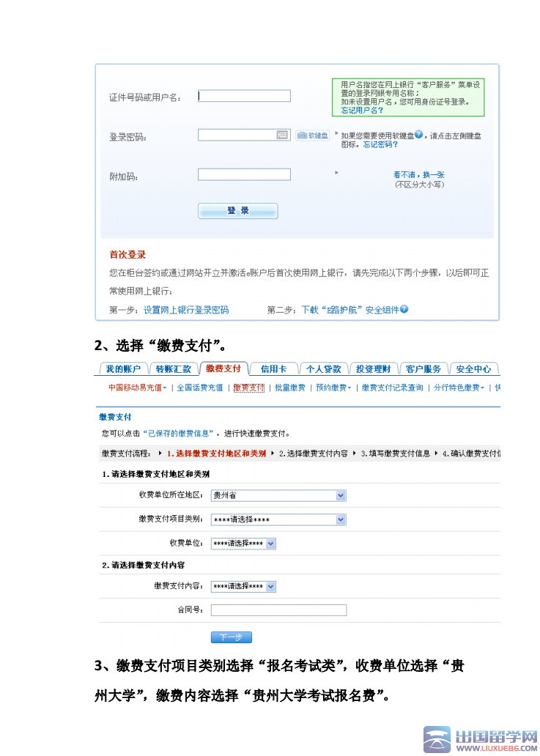
Task: Click the 出国留学网 watermark logo
Action: [481, 739]
